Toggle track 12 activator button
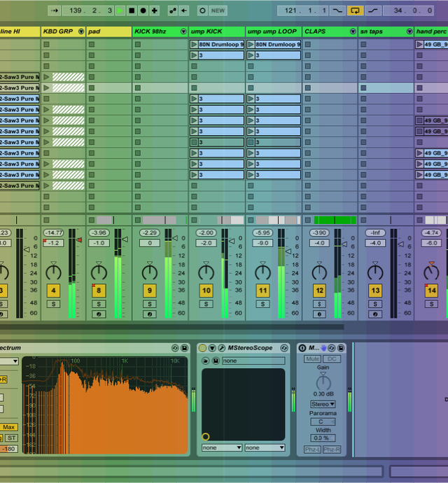This screenshot has height=483, width=448. point(319,290)
